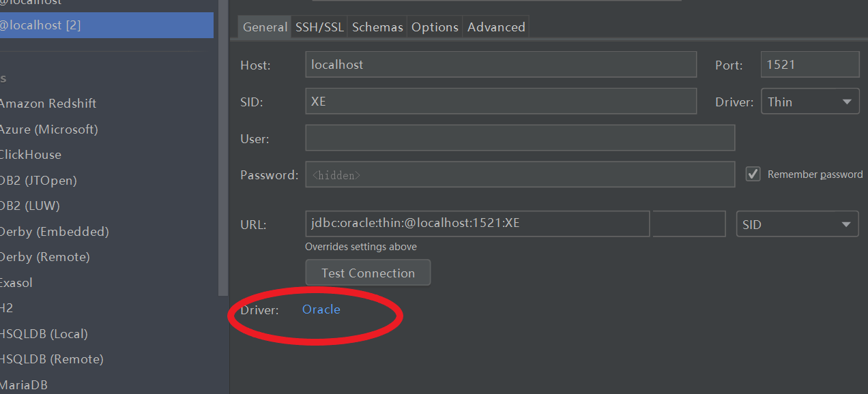Viewport: 868px width, 394px height.
Task: Click the Host input field
Action: click(x=501, y=64)
